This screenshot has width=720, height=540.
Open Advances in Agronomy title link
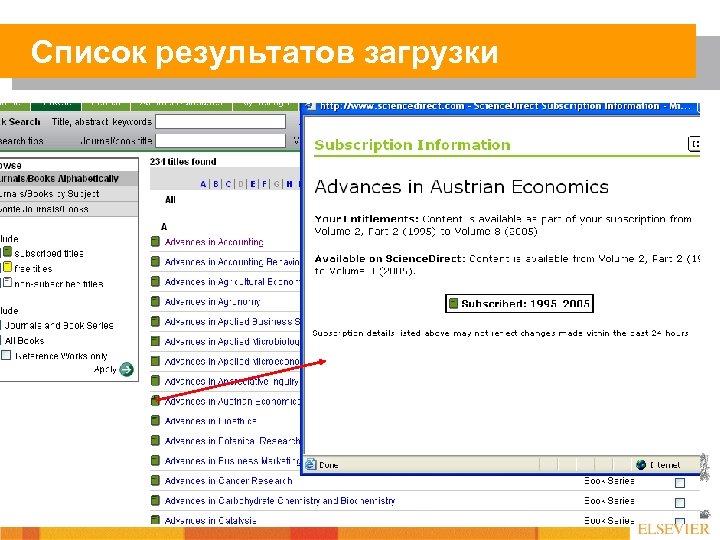pyautogui.click(x=212, y=302)
